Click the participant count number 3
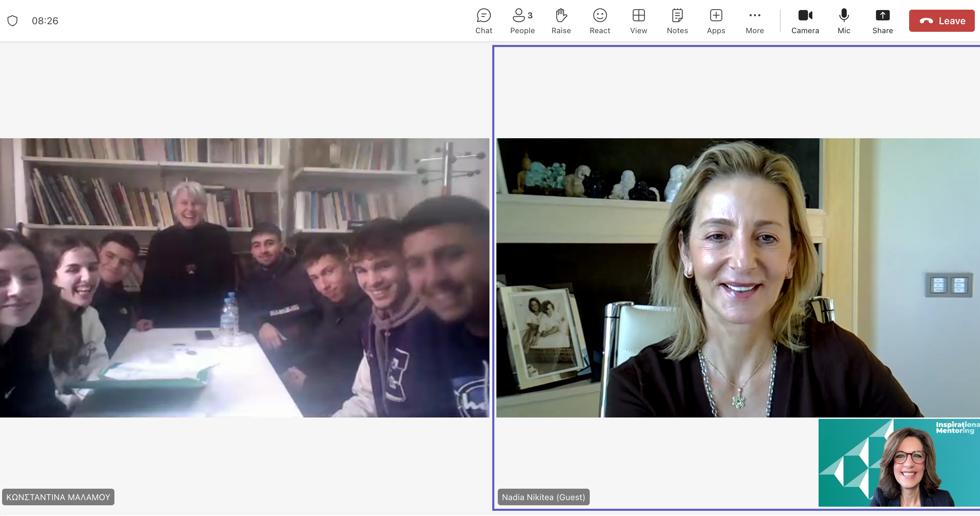980x516 pixels. click(x=530, y=16)
